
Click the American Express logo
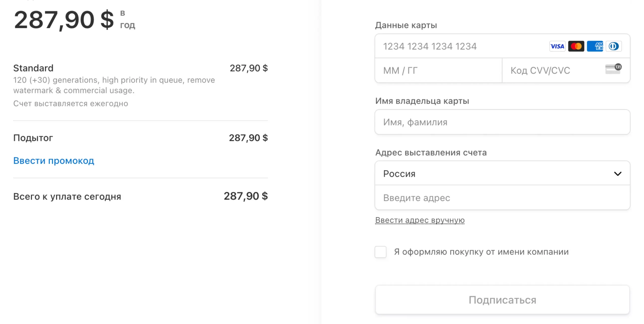pyautogui.click(x=595, y=46)
